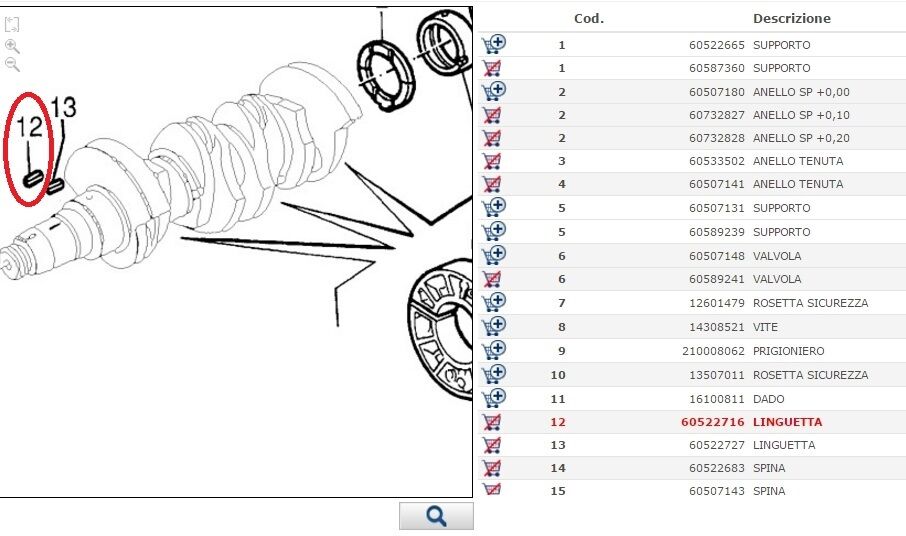Select part code 12601479
Viewport: 906px width, 536px height.
click(716, 303)
